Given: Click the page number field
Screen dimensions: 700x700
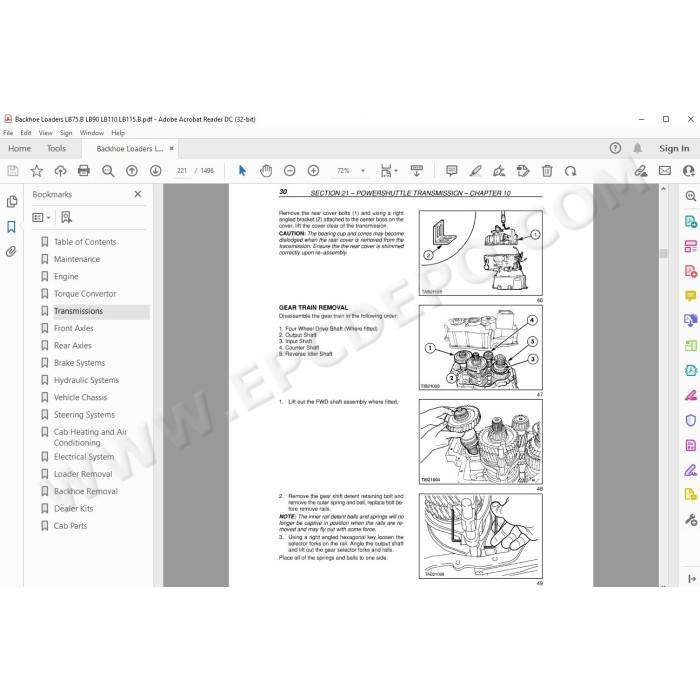Looking at the screenshot, I should click(x=182, y=171).
